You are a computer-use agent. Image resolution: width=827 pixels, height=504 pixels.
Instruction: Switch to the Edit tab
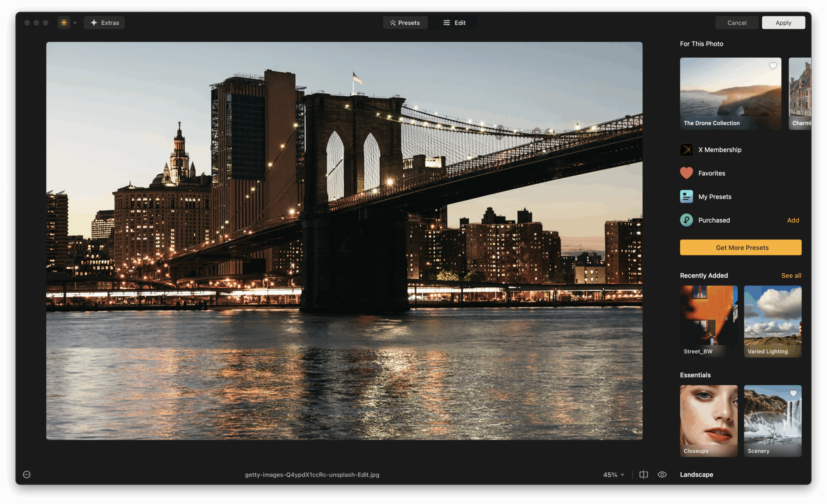pos(454,23)
